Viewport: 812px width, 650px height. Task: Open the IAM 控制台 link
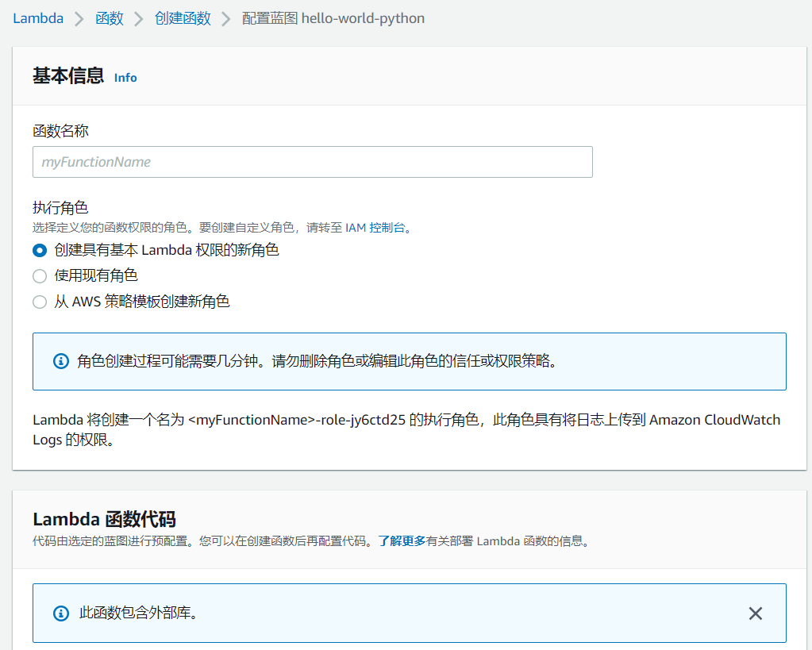(375, 228)
